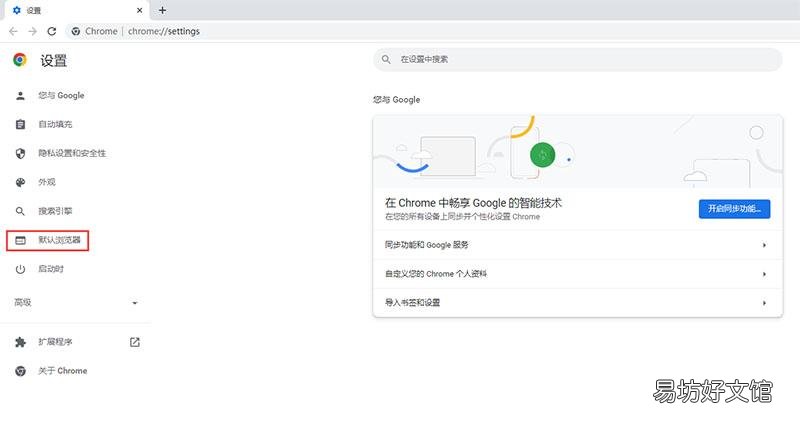Click external link icon next to 扩展程序
The height and width of the screenshot is (423, 800).
135,342
